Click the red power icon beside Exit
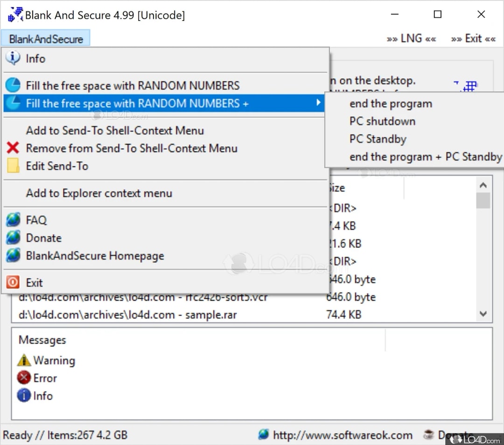Screen dimensions: 504x445 click(13, 283)
